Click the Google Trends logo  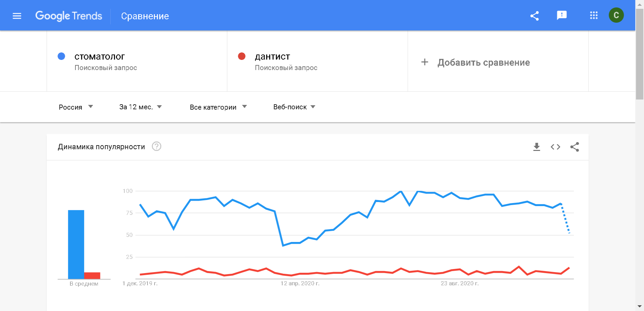pos(69,16)
